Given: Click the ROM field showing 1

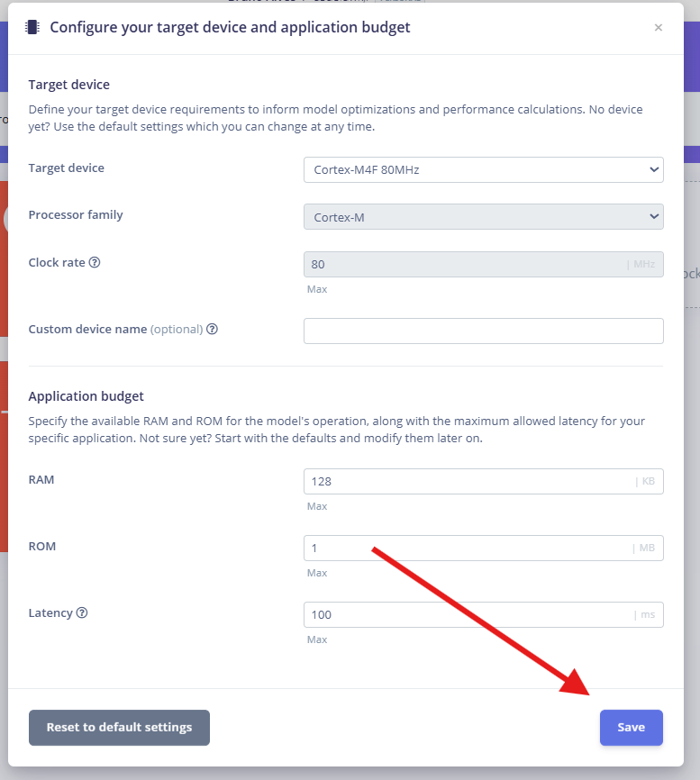Looking at the screenshot, I should tap(483, 548).
